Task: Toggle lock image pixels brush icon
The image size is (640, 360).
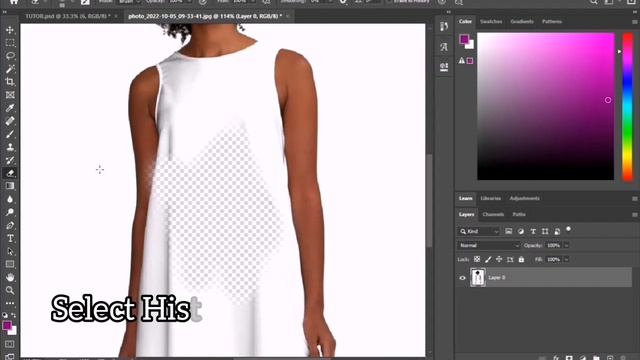Action: (488, 259)
